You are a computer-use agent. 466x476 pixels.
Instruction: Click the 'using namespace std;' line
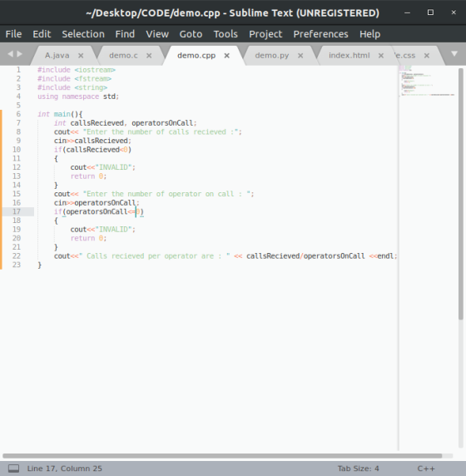[x=78, y=97]
